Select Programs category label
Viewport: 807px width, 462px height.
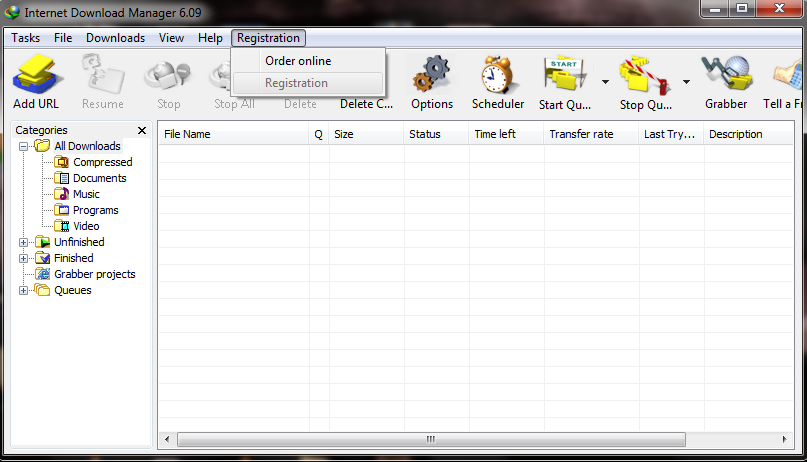point(95,210)
